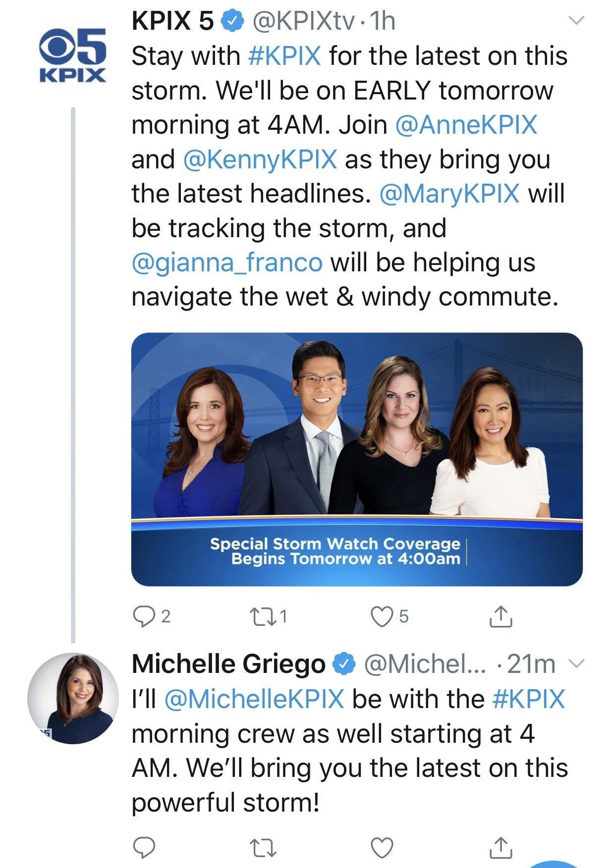Open the @AnneKPIX mention

[466, 124]
